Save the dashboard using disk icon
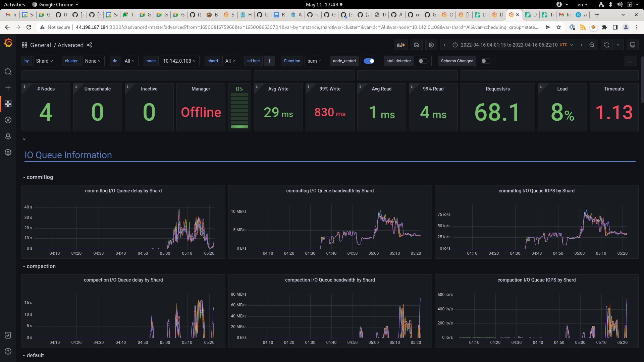644x362 pixels. pyautogui.click(x=417, y=45)
